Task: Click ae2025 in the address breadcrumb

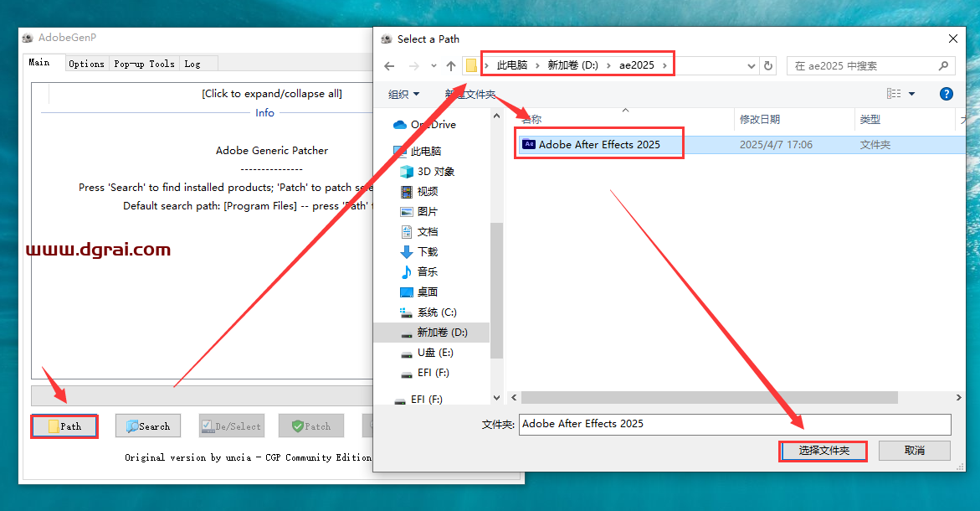Action: tap(636, 65)
